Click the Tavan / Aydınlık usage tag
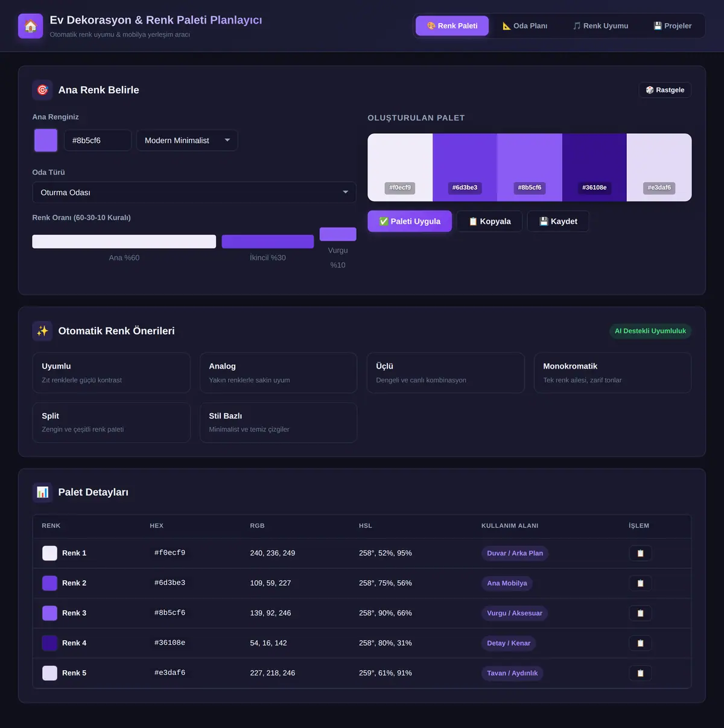The width and height of the screenshot is (724, 728). [512, 673]
